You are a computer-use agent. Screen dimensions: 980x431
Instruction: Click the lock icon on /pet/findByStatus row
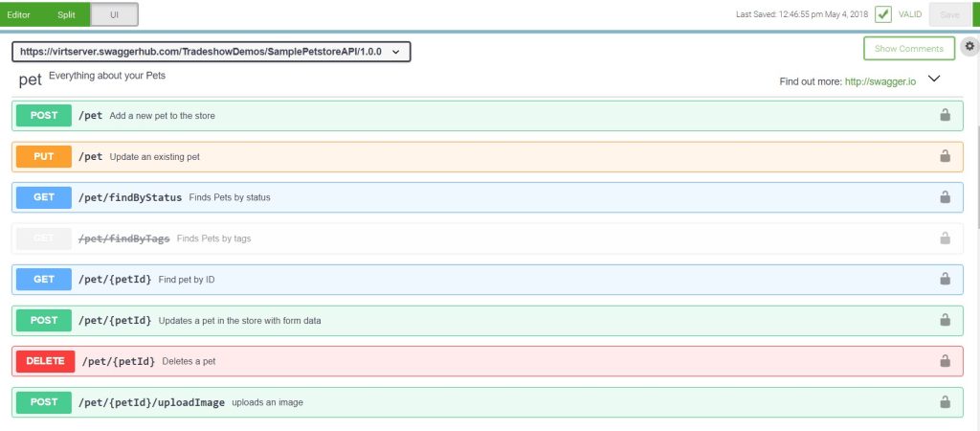pos(945,197)
